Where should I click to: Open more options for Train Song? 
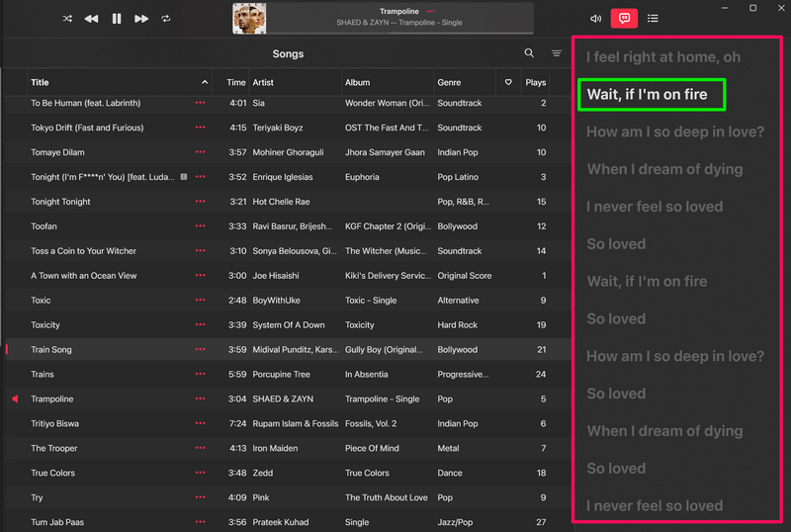(x=201, y=349)
